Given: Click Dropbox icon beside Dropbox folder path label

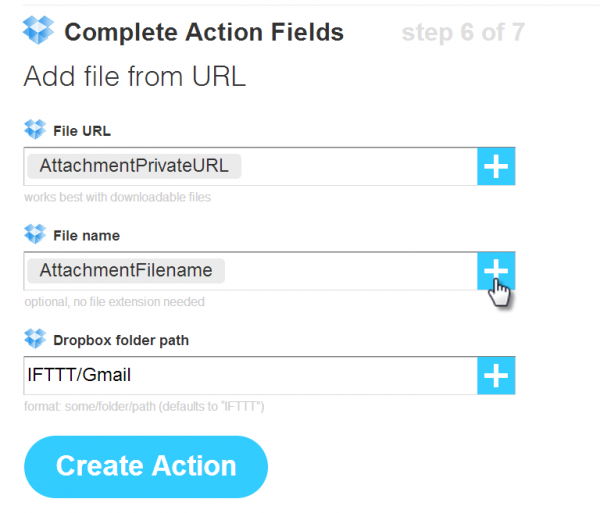Looking at the screenshot, I should click(35, 339).
